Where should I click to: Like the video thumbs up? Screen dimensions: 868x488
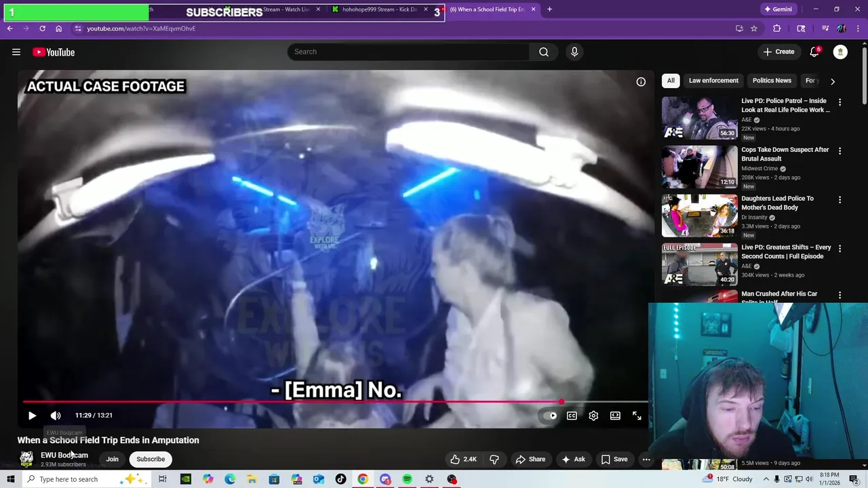tap(463, 459)
